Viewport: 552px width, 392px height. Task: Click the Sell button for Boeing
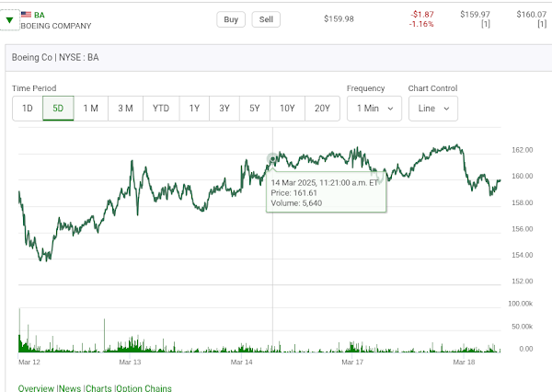(266, 19)
